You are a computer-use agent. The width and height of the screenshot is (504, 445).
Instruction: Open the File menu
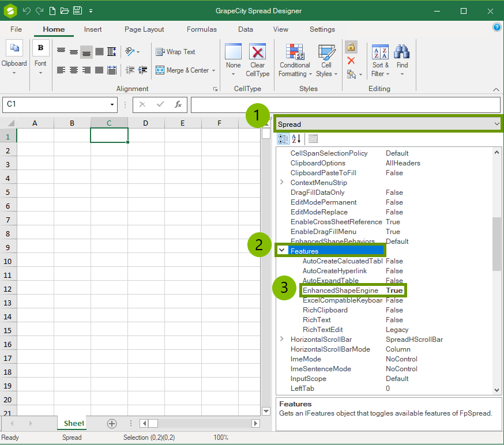point(16,29)
